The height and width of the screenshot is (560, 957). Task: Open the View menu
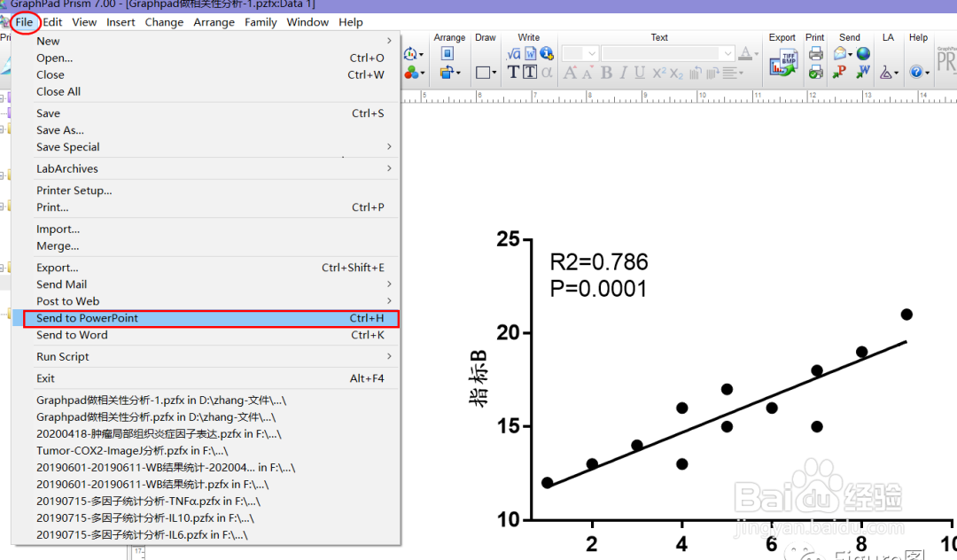pyautogui.click(x=84, y=22)
